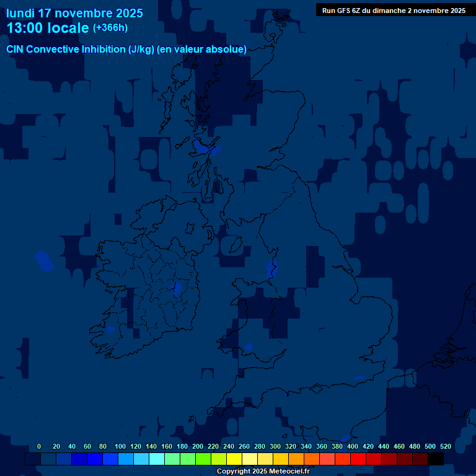Click the black 500 legend swatch
476x476 pixels.
click(x=436, y=459)
